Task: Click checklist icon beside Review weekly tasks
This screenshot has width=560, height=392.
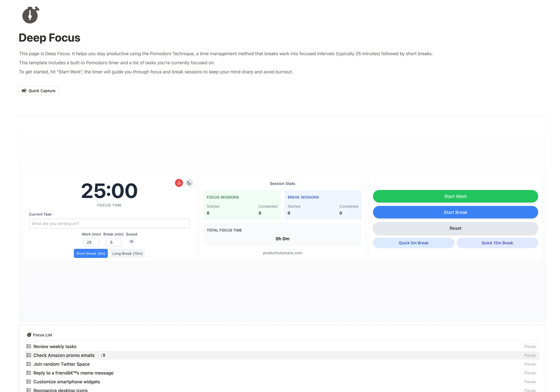Action: [x=29, y=346]
